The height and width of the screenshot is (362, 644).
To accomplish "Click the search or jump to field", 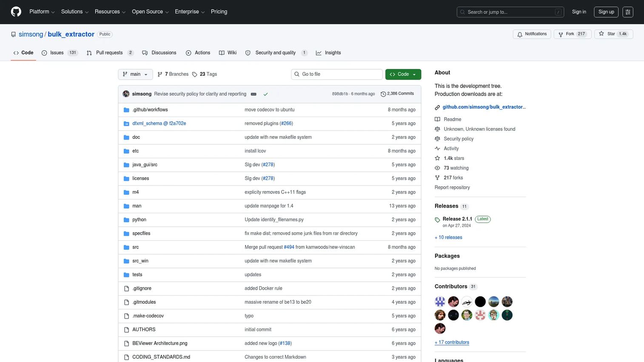I will [510, 12].
